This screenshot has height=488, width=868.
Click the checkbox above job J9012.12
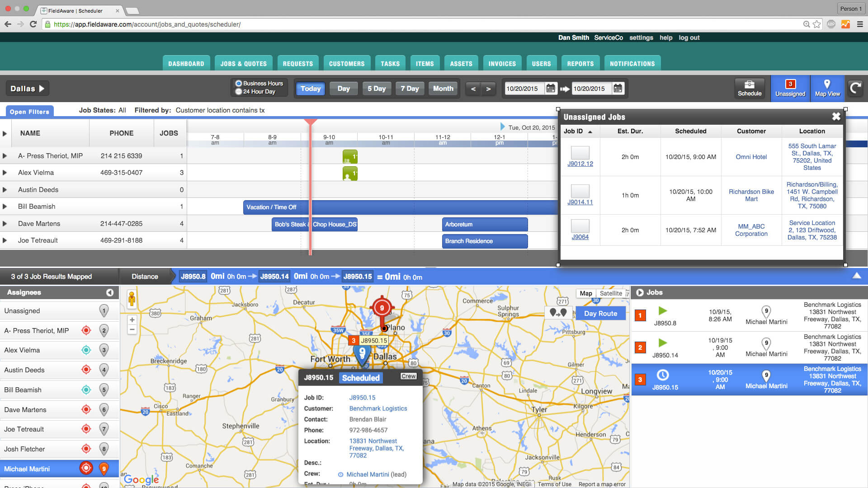580,153
